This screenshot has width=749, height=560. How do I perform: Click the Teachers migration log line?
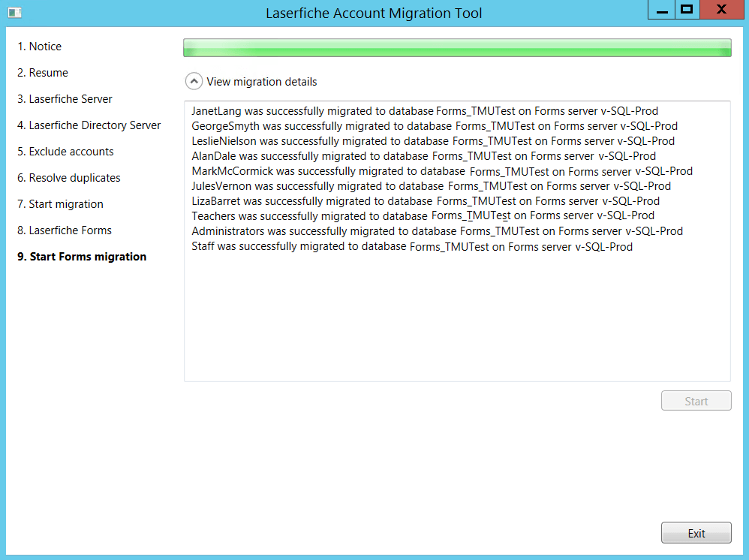coord(423,216)
